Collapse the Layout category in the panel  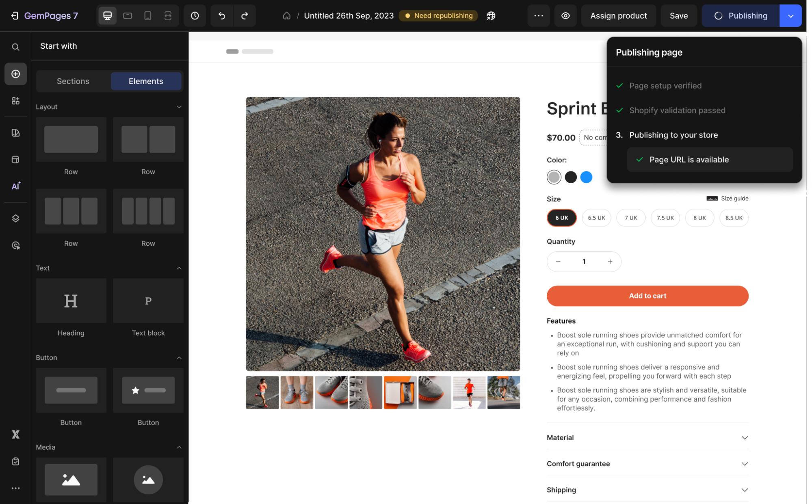point(179,106)
